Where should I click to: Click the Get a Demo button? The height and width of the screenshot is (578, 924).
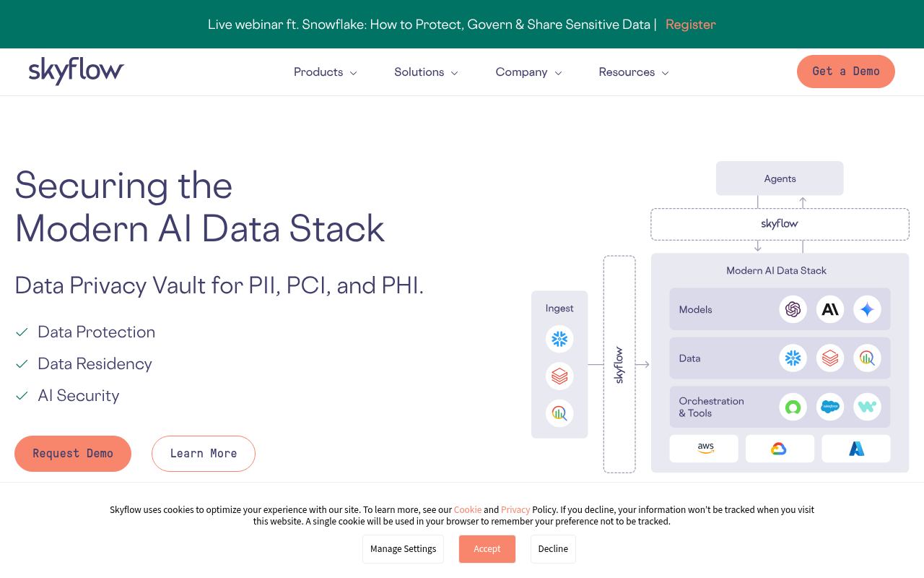[845, 72]
